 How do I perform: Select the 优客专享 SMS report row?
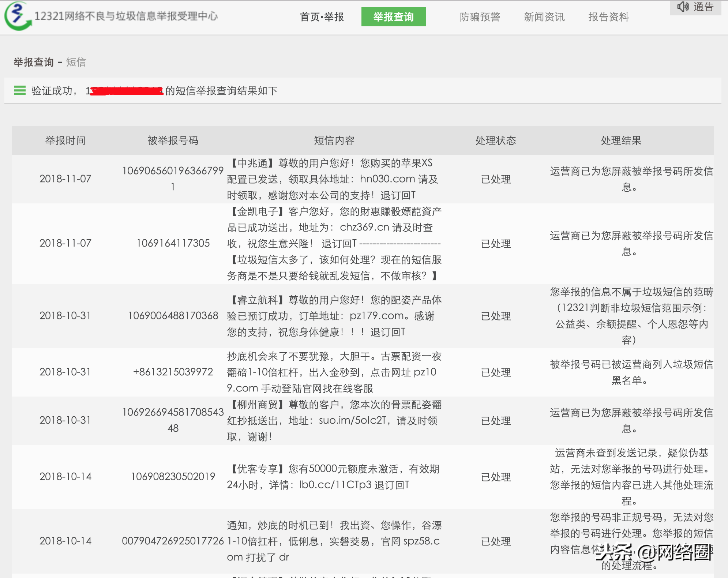[333, 477]
